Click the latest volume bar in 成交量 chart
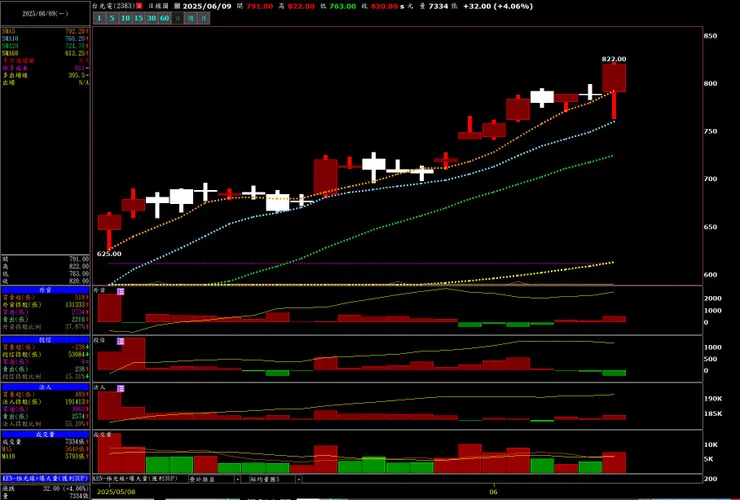 (614, 462)
